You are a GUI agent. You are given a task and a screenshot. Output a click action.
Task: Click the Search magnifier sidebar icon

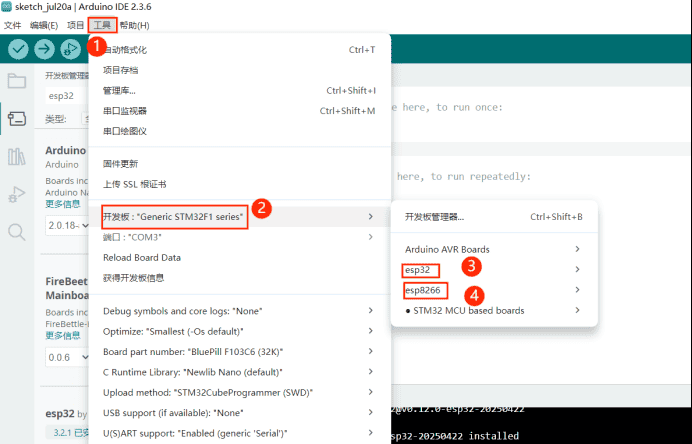coord(16,232)
